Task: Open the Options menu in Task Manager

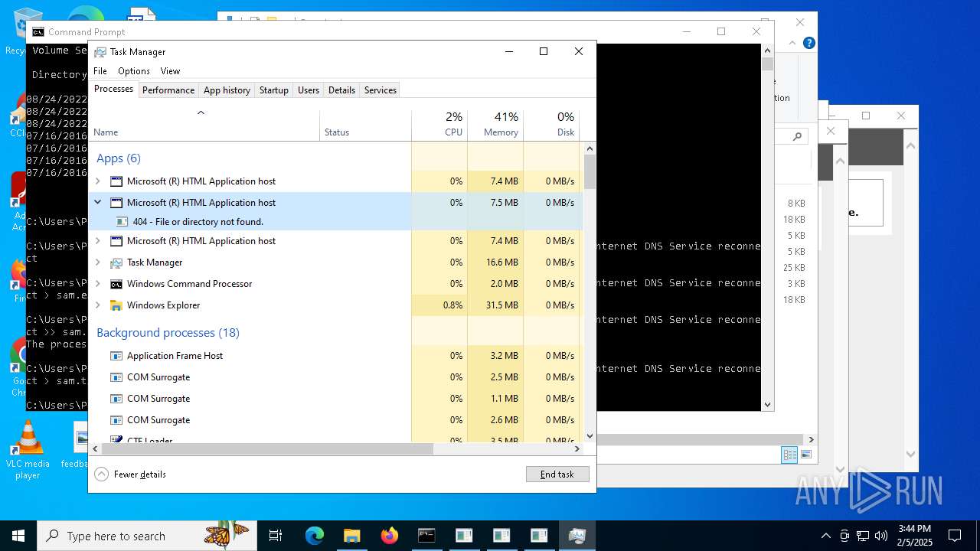Action: (x=134, y=71)
